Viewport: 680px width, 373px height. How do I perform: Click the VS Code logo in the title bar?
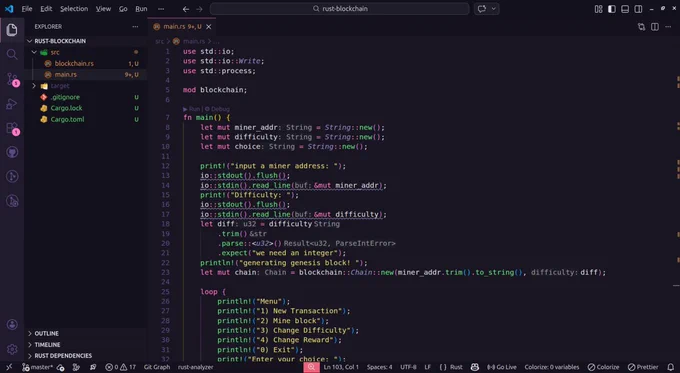point(9,9)
